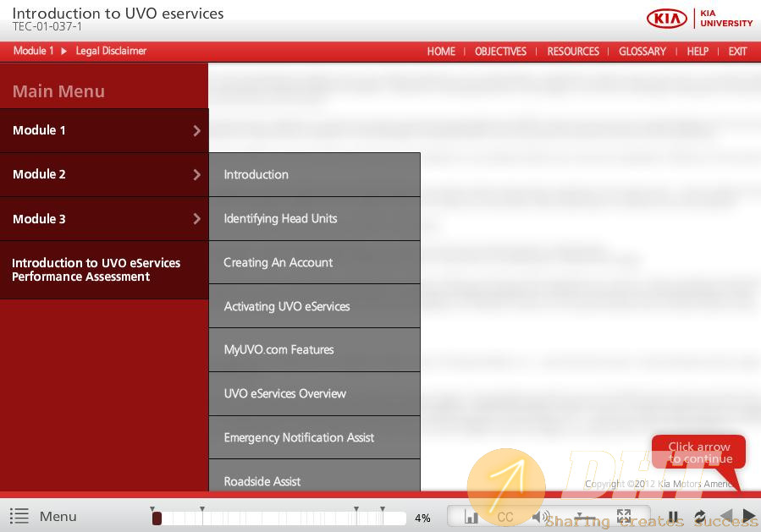Select Module 2 in Main Menu

pyautogui.click(x=104, y=174)
